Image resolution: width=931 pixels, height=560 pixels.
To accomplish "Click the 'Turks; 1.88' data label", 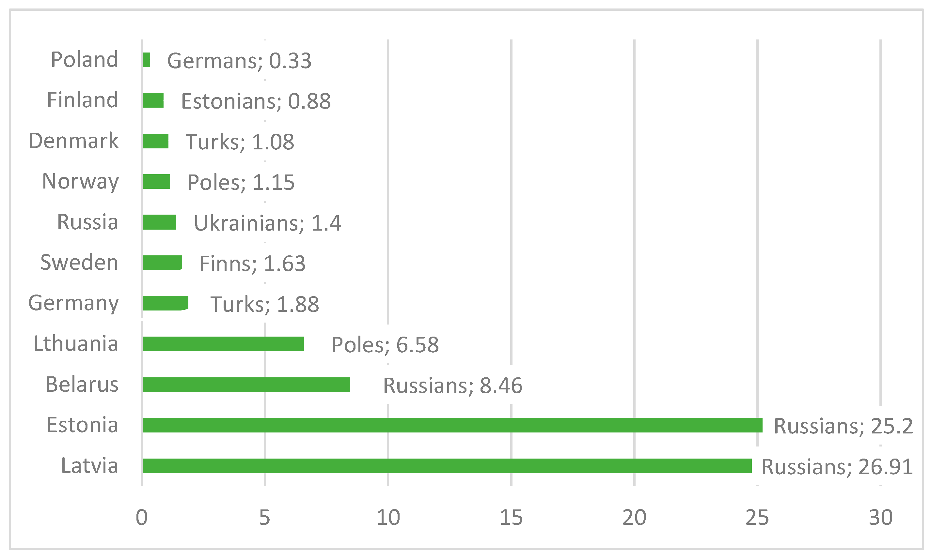I will (264, 304).
